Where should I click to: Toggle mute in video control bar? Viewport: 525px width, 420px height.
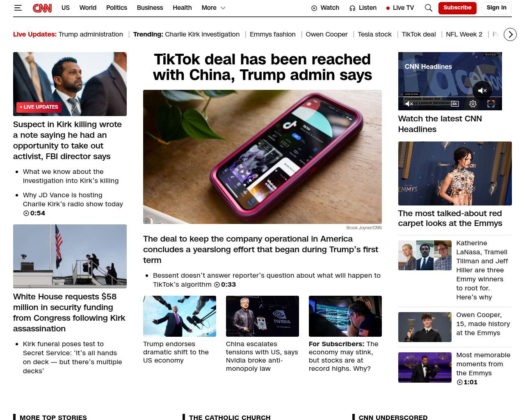409,104
